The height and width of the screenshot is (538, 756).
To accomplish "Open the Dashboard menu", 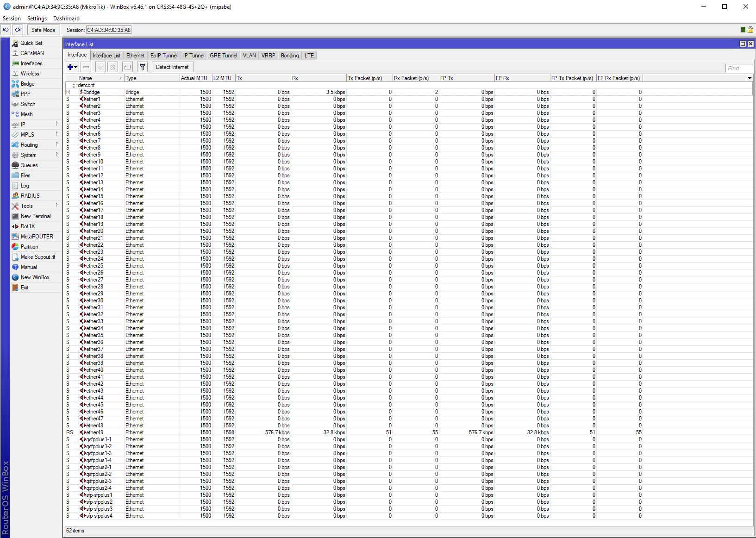I will [x=66, y=19].
